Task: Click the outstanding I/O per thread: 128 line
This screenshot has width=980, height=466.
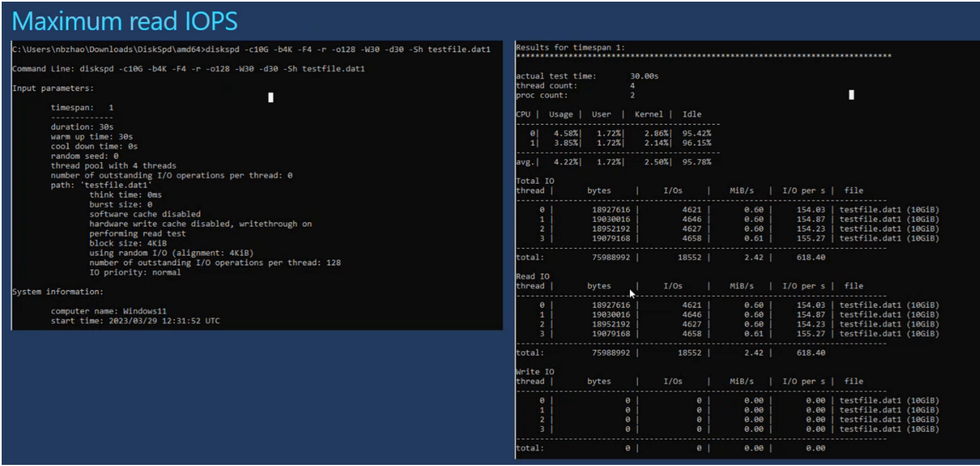Action: point(215,263)
